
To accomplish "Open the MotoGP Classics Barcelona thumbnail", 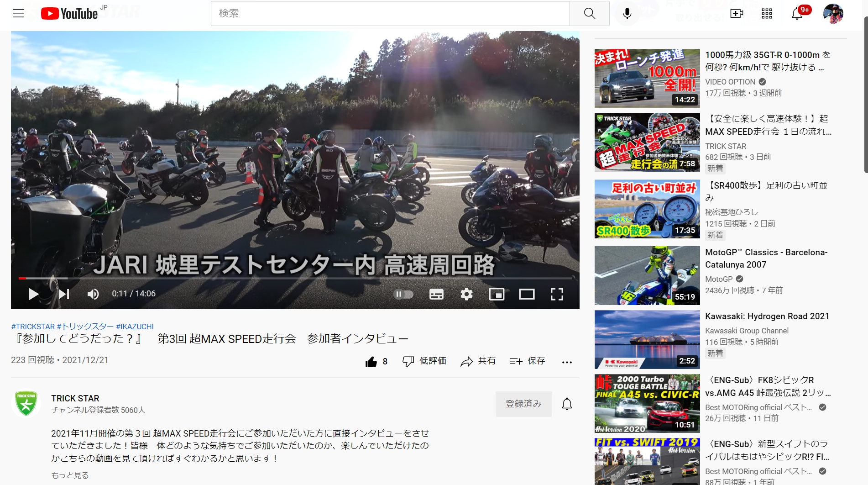I will [x=647, y=275].
